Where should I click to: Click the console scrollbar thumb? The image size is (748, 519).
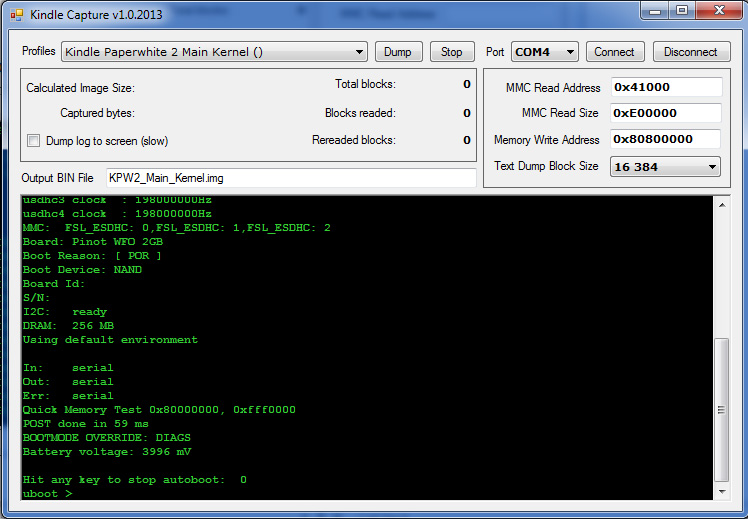point(722,410)
